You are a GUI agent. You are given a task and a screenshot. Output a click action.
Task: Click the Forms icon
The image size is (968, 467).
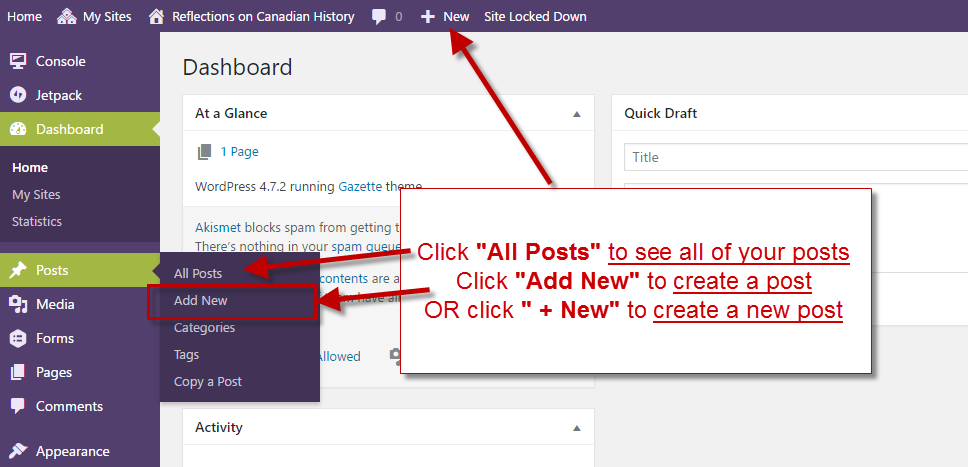click(19, 338)
